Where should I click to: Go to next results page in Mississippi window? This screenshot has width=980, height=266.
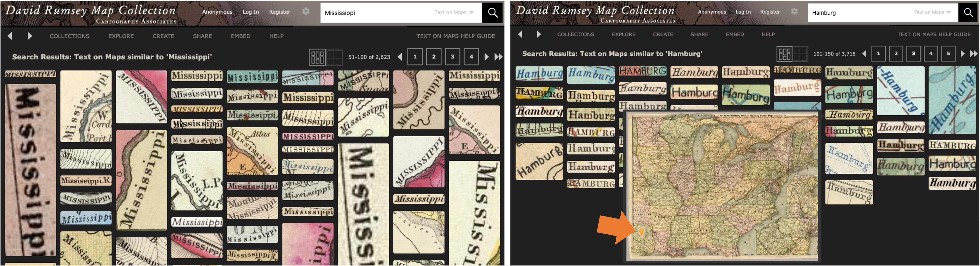(x=487, y=57)
